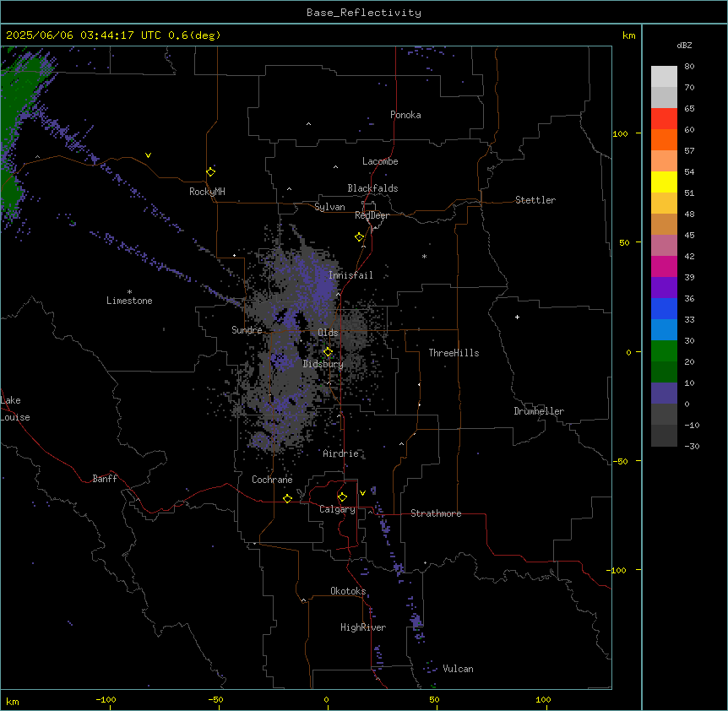
Task: Click the Olds town label
Action: (x=328, y=333)
